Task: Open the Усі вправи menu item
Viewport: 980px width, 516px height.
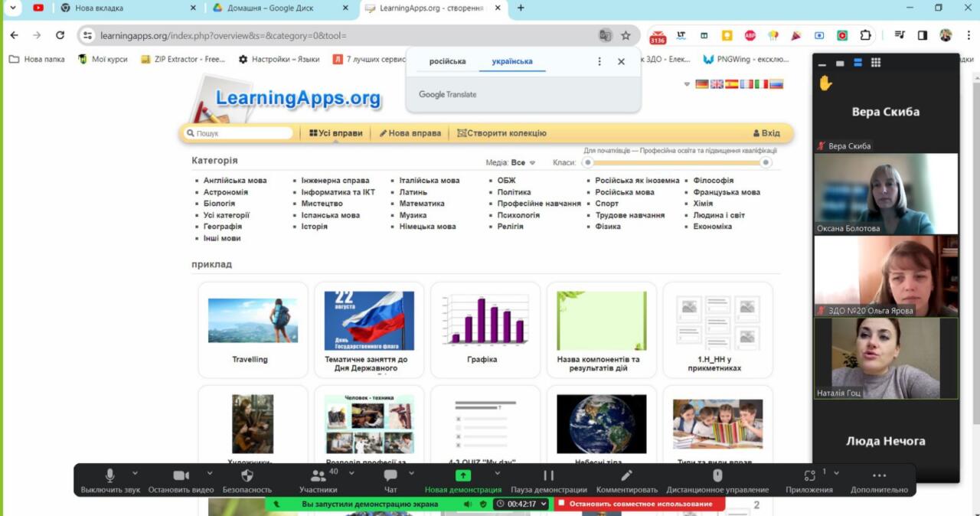Action: pyautogui.click(x=336, y=133)
